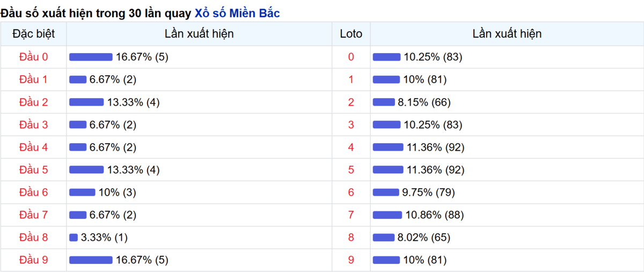Click Loto 8 8.02% (65) bar
Viewport: 644px width, 272px height.
(384, 237)
